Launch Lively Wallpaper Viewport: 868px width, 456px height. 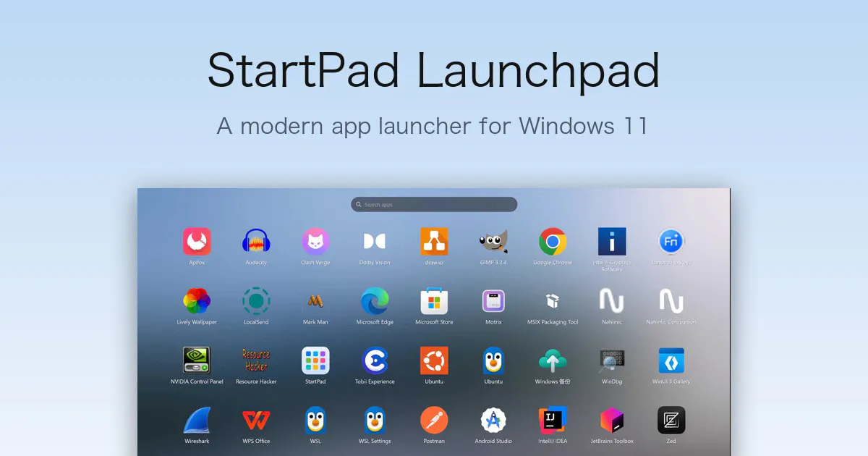tap(197, 300)
